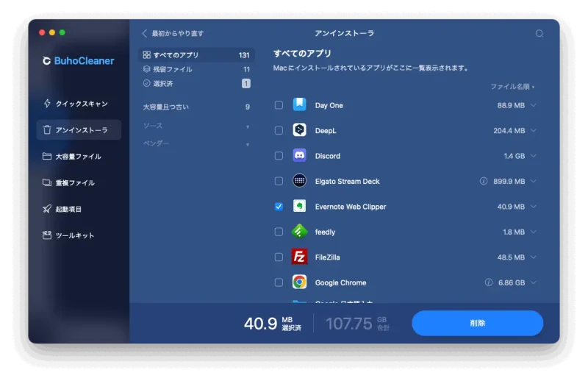Click the 重複ファイル duplicate folders icon

pyautogui.click(x=47, y=182)
